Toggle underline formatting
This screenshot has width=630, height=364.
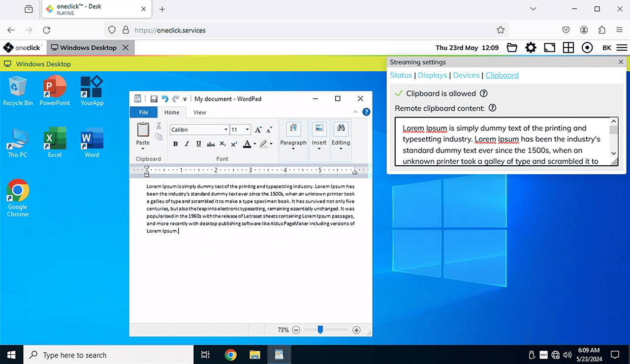click(198, 144)
